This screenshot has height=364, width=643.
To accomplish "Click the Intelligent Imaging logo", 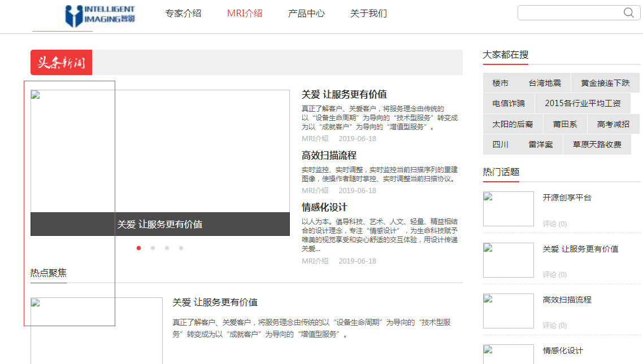I will coord(101,16).
